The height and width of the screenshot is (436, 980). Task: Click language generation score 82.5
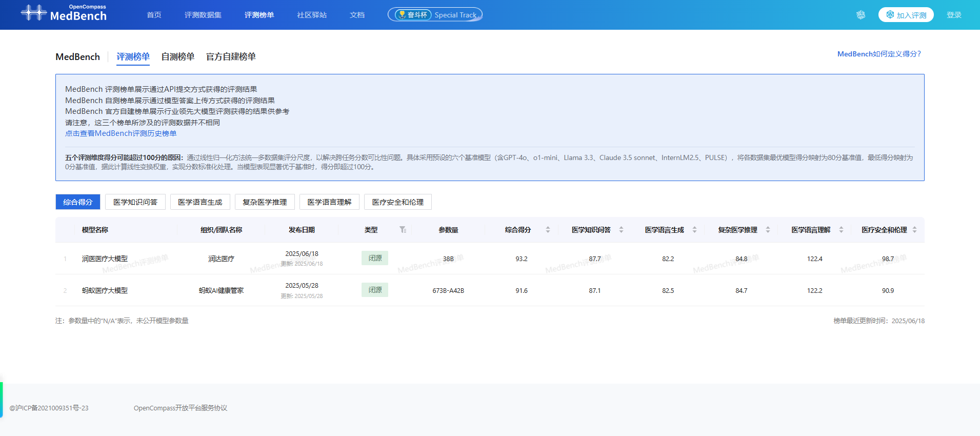(668, 290)
